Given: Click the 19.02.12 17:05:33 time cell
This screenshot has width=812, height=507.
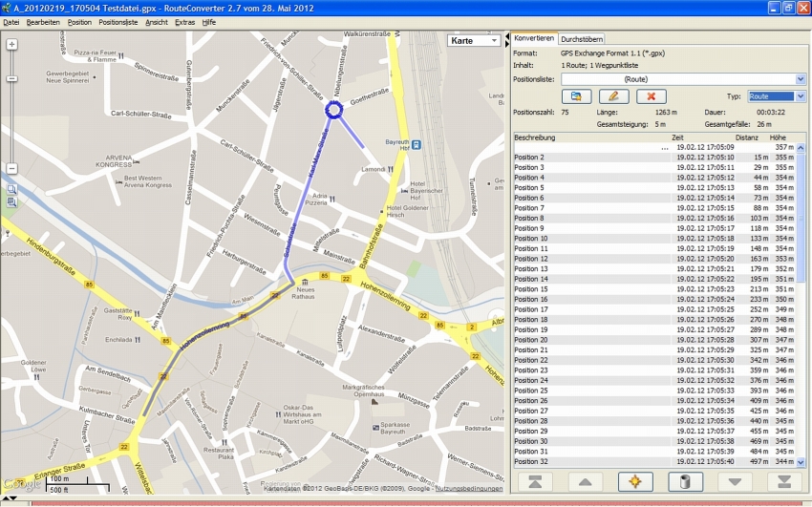Looking at the screenshot, I should pyautogui.click(x=705, y=391).
